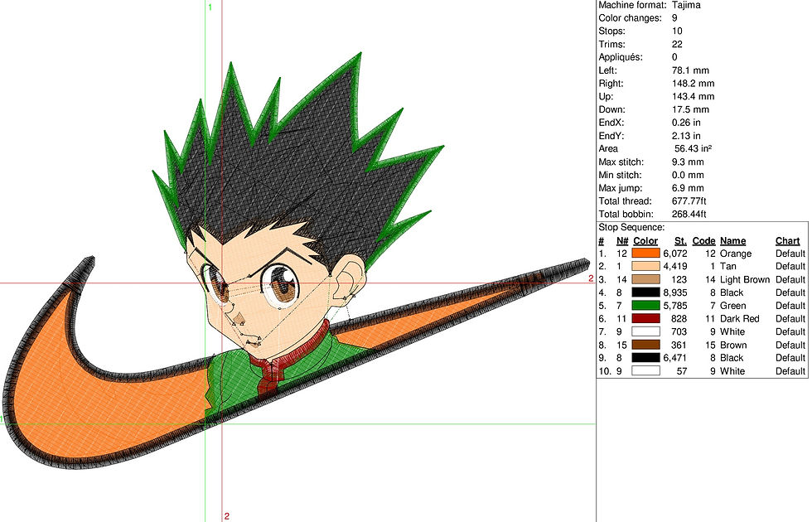812x522 pixels.
Task: Click the 17.5 mm Down value
Action: pos(690,109)
